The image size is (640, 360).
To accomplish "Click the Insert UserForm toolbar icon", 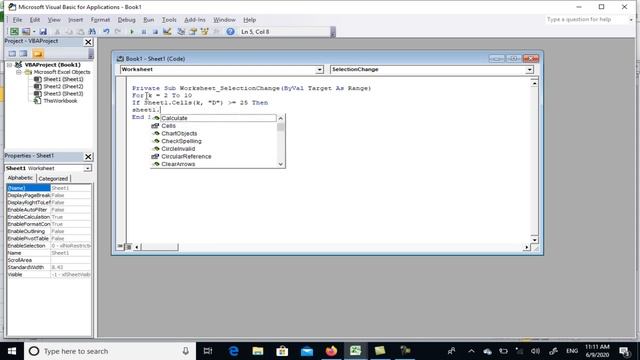I will 26,31.
